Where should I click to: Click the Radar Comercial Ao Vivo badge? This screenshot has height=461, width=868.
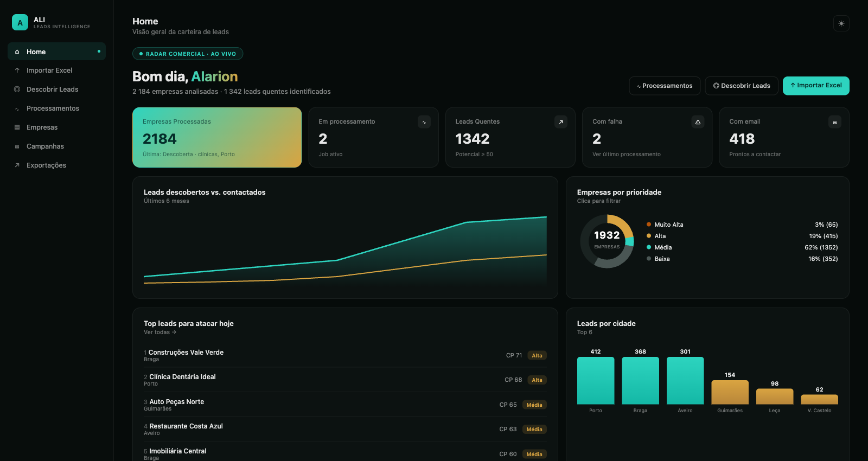pos(188,54)
